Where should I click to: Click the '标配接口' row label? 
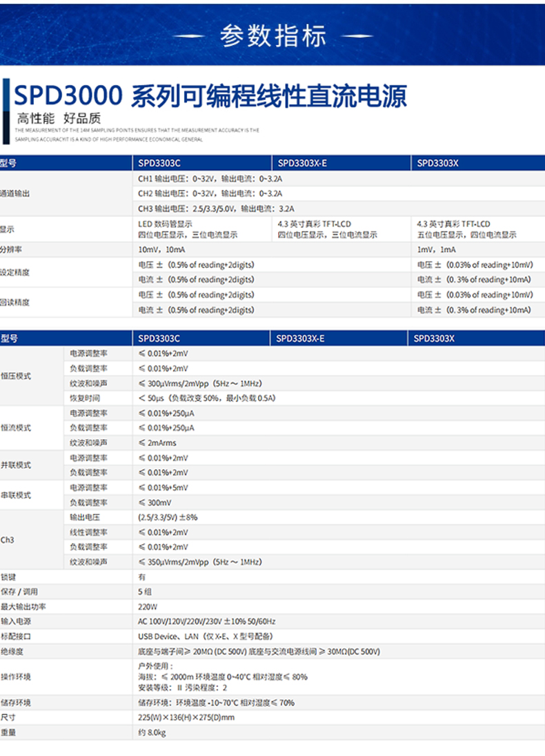point(15,637)
